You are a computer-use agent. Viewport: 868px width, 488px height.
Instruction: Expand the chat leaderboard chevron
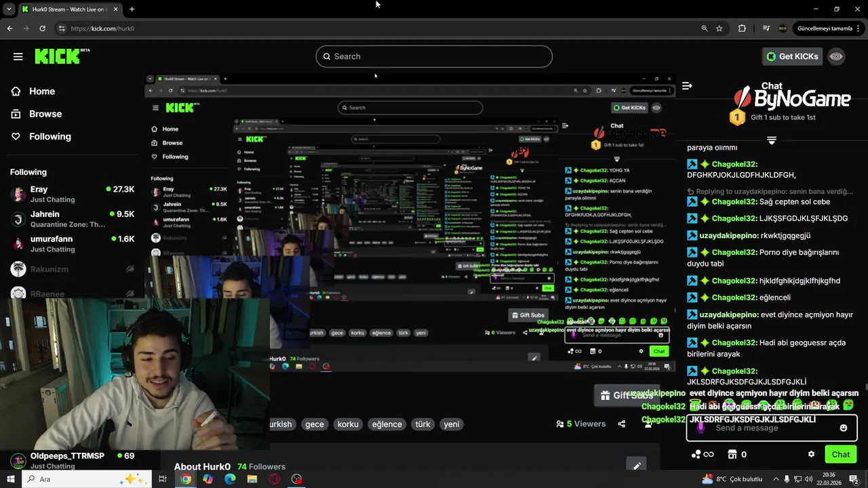(x=772, y=140)
